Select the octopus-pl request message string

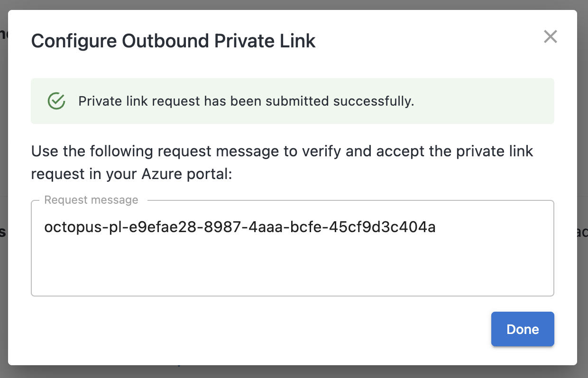coord(240,227)
